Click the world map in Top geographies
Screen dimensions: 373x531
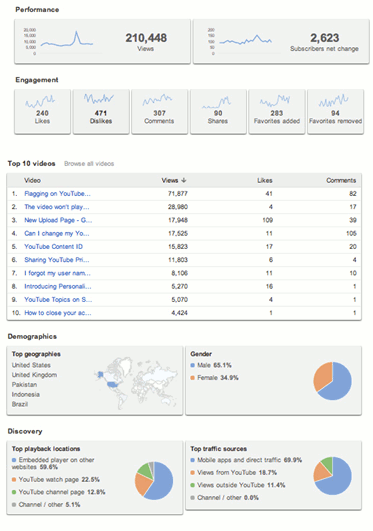(x=136, y=383)
